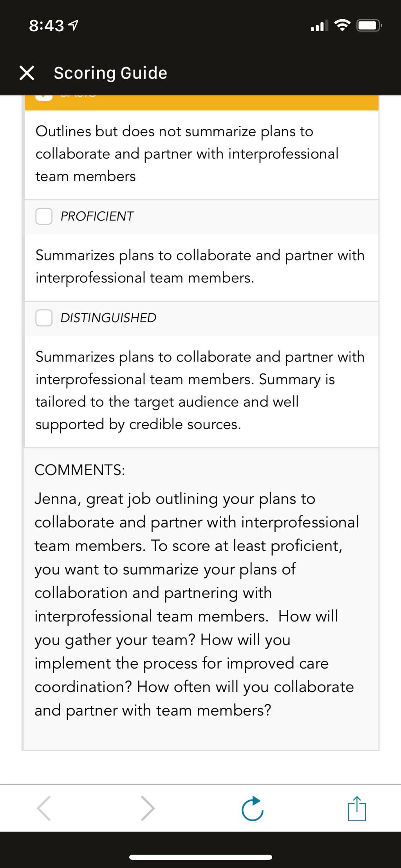Image resolution: width=401 pixels, height=868 pixels.
Task: Tap the instructor comment addressed to Jenna
Action: [197, 604]
